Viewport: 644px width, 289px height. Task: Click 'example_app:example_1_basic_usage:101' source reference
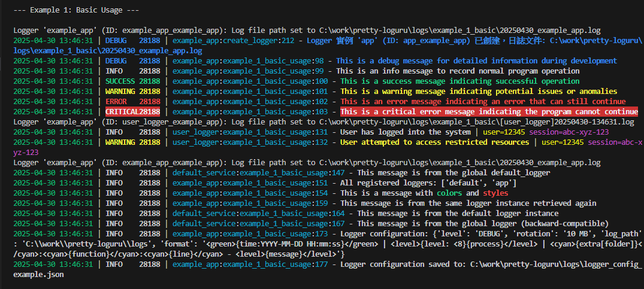pos(250,92)
